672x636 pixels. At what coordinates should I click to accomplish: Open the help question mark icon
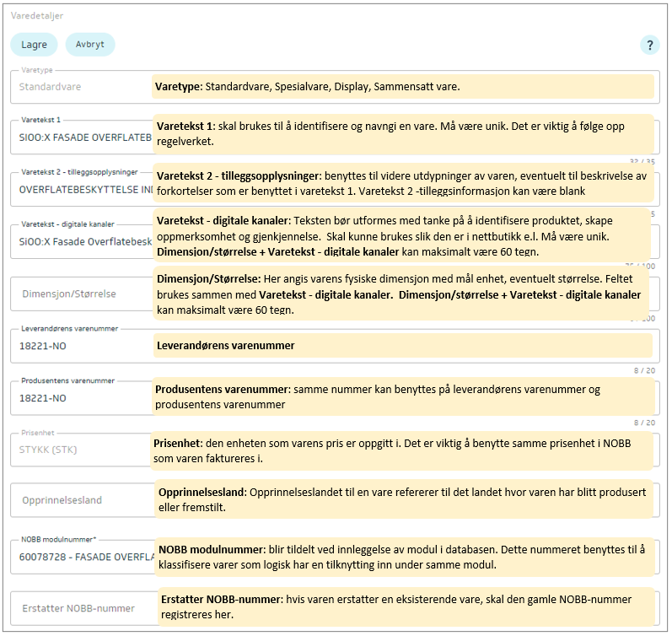pyautogui.click(x=649, y=46)
